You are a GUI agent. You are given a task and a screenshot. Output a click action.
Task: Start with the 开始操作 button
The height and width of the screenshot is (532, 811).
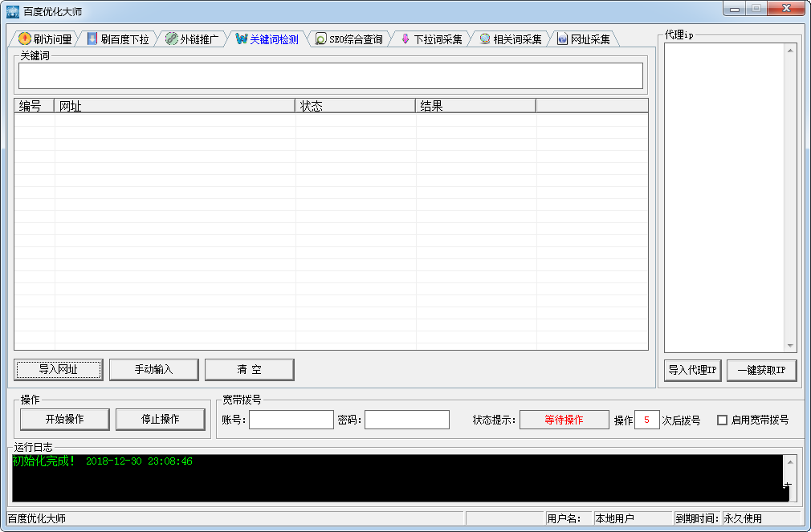point(65,420)
